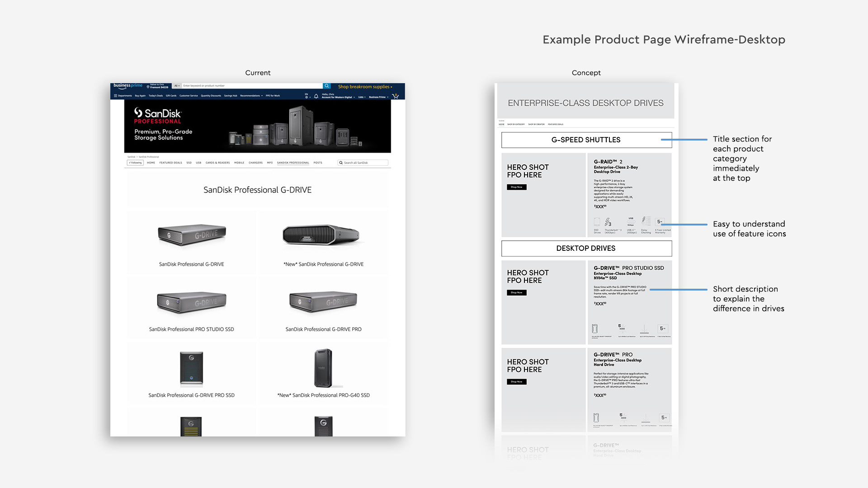Open Quantity Discounts link
868x488 pixels.
click(211, 96)
